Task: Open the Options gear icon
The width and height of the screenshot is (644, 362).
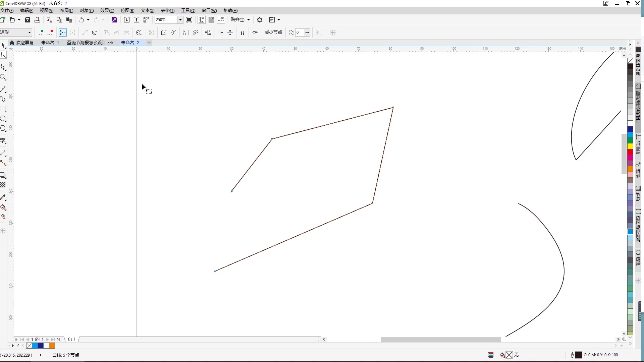Action: [260, 20]
